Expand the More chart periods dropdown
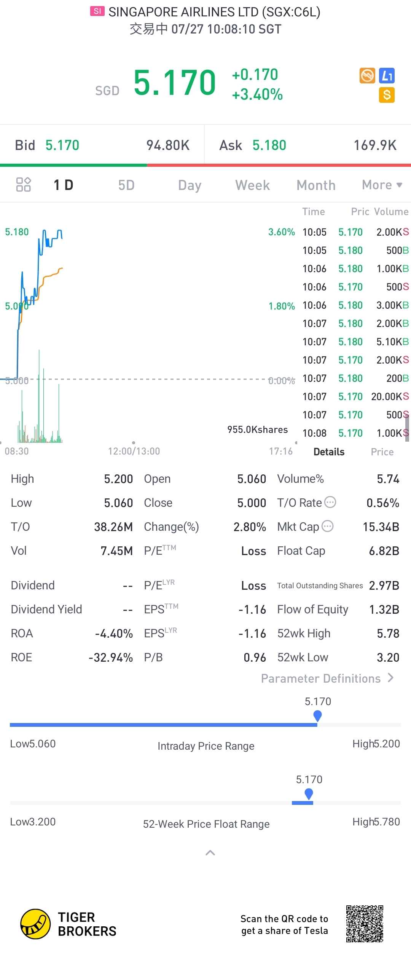 pos(382,185)
